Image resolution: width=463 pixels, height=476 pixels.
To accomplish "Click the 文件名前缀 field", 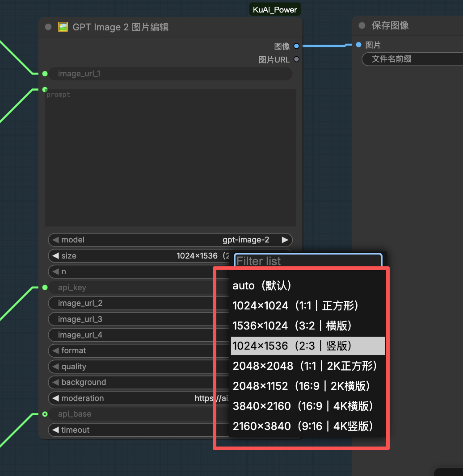I will tap(412, 59).
